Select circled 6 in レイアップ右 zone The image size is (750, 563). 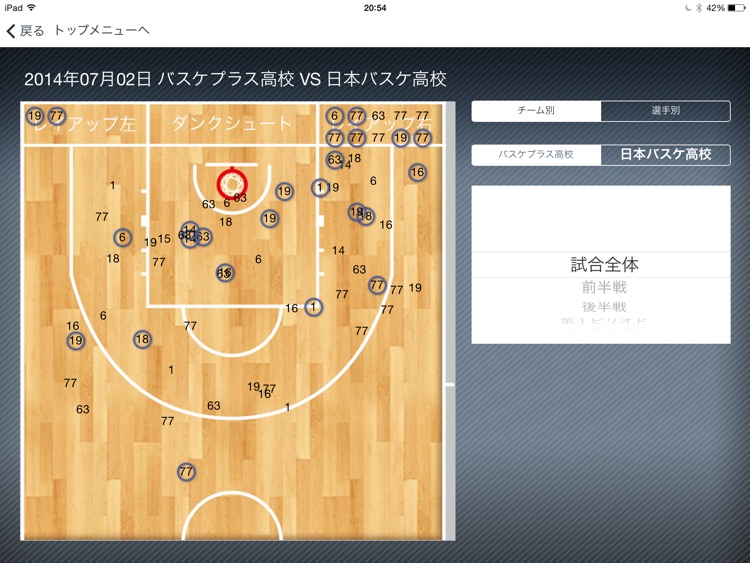pyautogui.click(x=334, y=116)
